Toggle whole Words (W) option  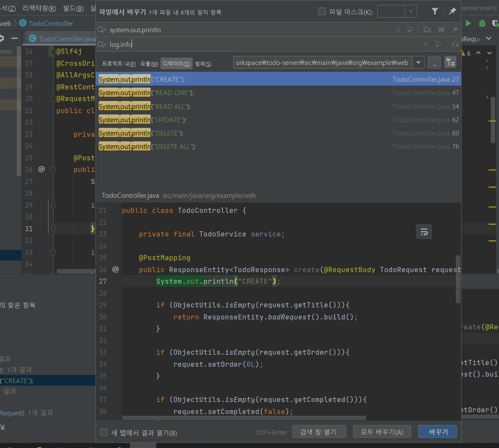pos(441,30)
